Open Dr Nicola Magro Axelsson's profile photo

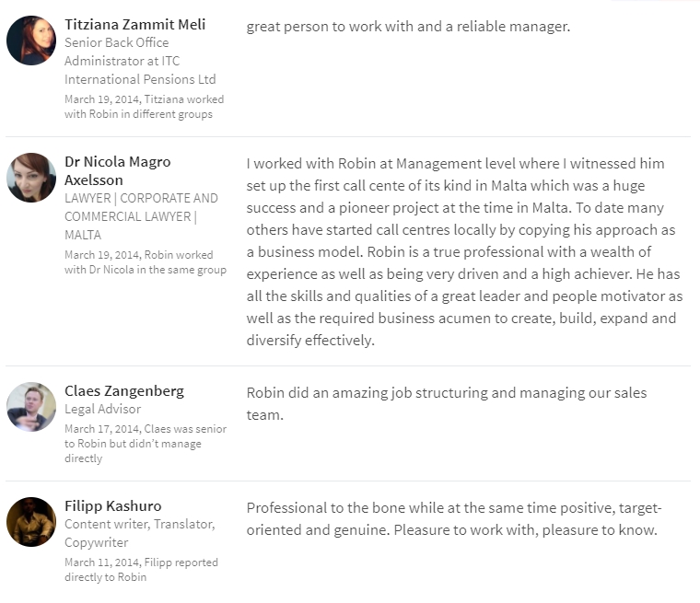point(31,178)
